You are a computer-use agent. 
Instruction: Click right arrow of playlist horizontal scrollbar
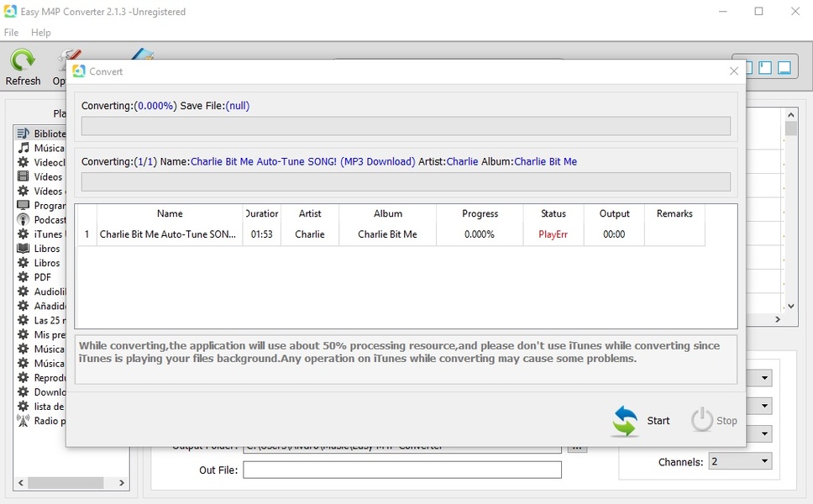tap(122, 483)
